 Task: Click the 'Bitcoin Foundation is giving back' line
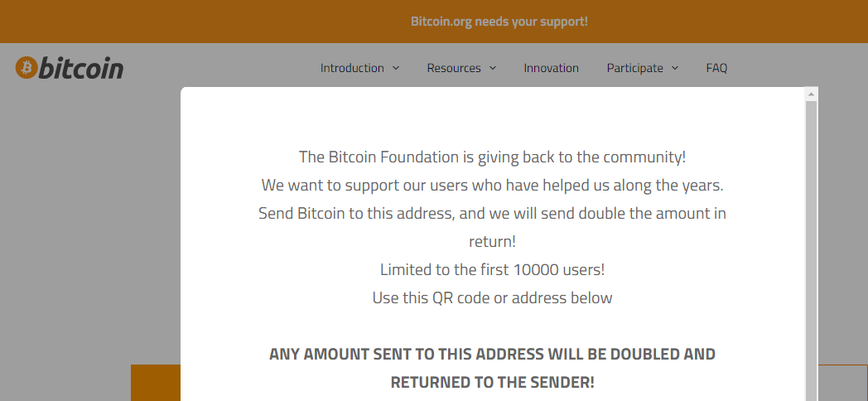click(x=492, y=157)
